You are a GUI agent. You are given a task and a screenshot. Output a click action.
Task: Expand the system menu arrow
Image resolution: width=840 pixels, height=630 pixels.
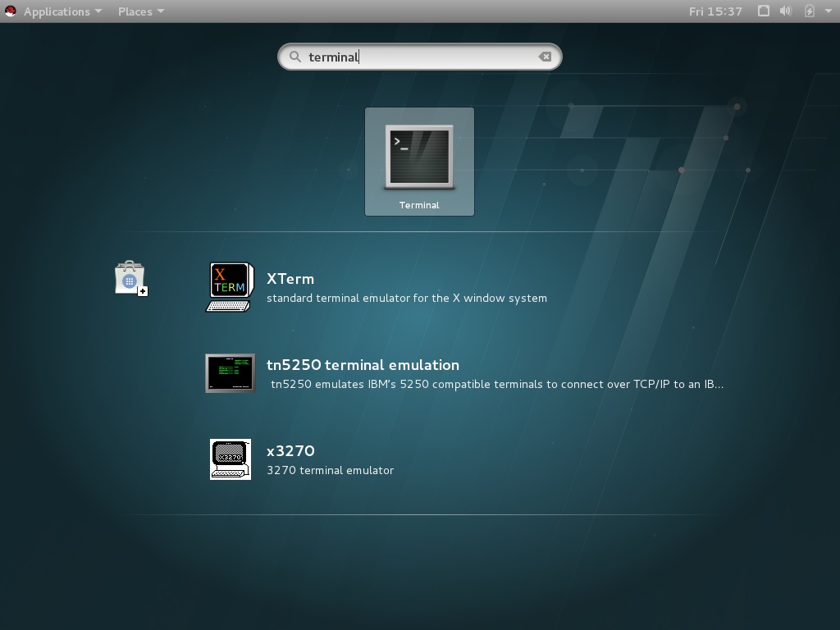pyautogui.click(x=828, y=11)
